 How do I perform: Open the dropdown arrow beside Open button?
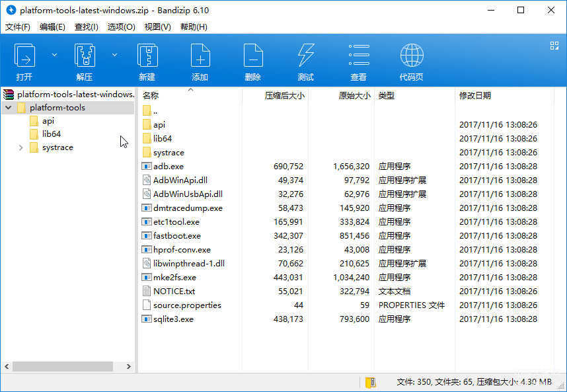point(54,55)
